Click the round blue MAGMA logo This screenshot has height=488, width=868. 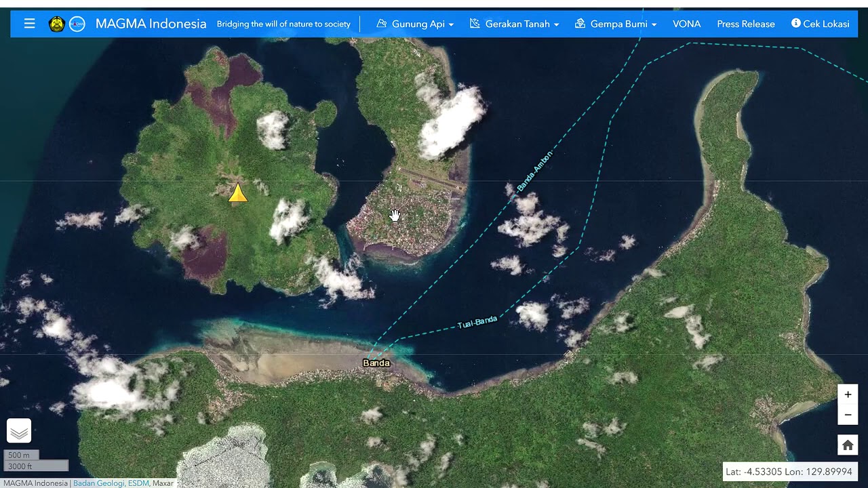click(x=77, y=24)
